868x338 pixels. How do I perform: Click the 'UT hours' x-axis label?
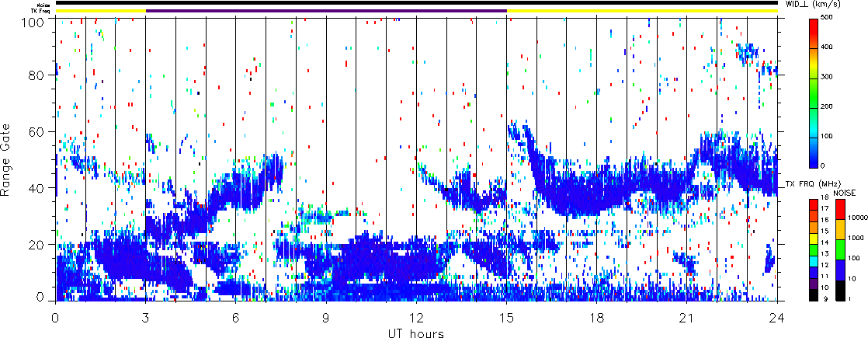click(x=415, y=333)
